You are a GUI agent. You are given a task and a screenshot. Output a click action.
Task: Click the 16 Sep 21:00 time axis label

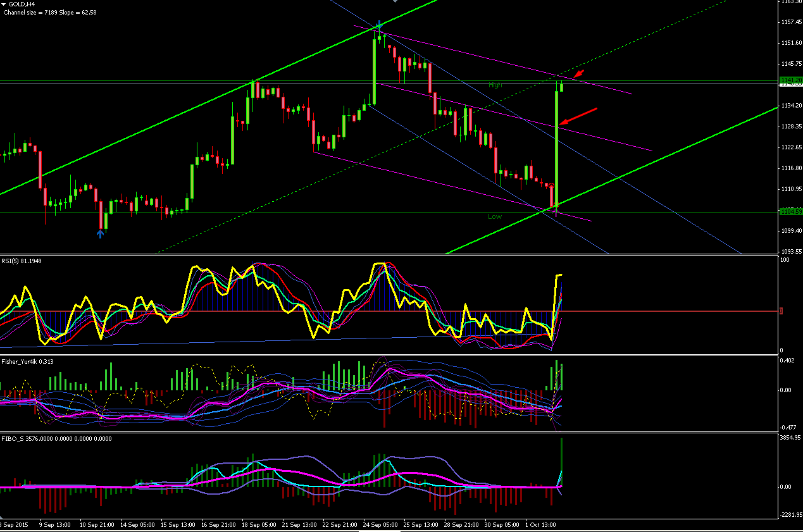coord(217,525)
